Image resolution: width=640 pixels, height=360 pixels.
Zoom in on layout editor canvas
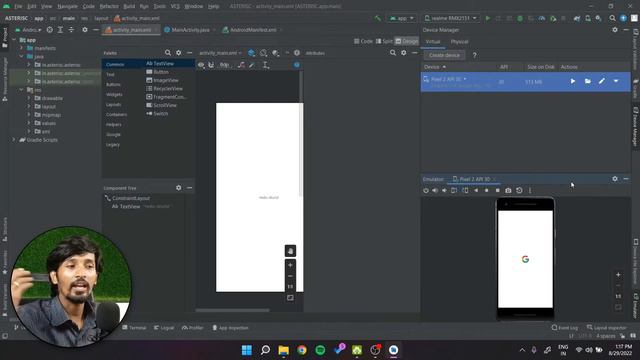290,265
